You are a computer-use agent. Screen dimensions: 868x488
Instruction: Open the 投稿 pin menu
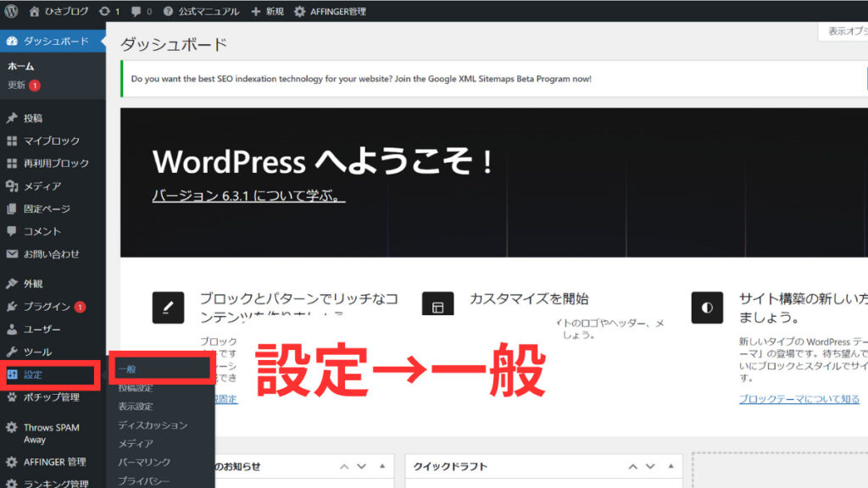[53, 118]
